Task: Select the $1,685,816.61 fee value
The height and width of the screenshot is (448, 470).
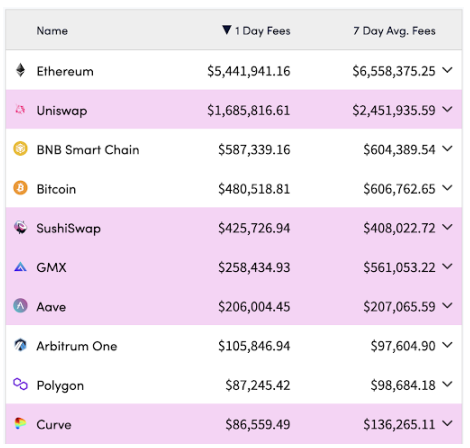Action: click(x=249, y=111)
